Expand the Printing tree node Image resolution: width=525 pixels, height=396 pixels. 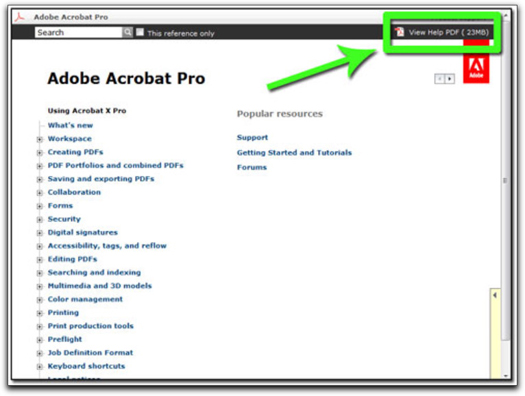pyautogui.click(x=40, y=313)
